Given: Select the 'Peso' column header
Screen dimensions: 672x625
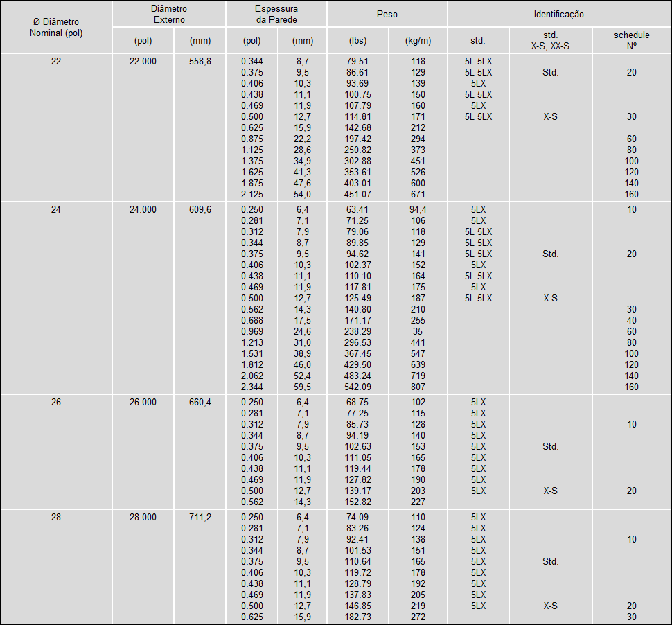Looking at the screenshot, I should (387, 14).
